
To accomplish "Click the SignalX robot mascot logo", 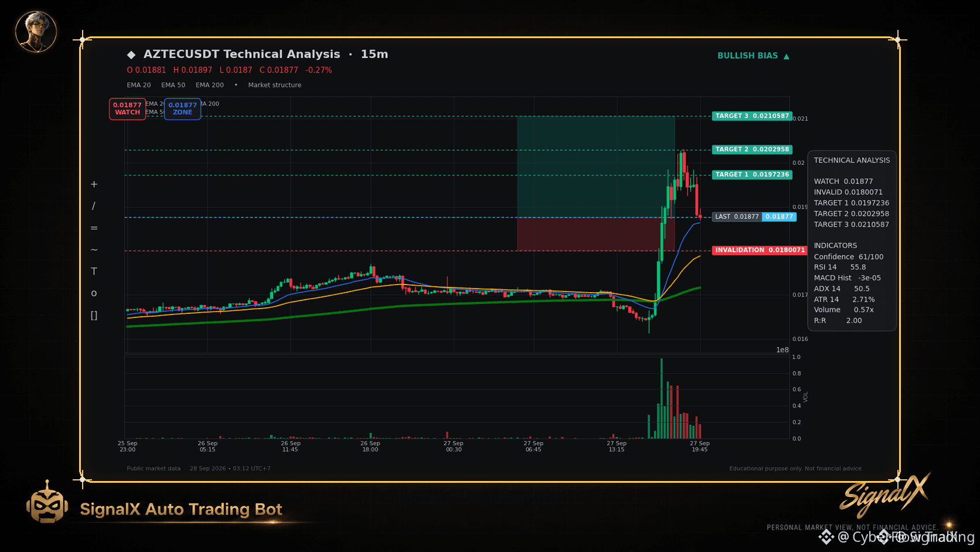I will coord(47,502).
